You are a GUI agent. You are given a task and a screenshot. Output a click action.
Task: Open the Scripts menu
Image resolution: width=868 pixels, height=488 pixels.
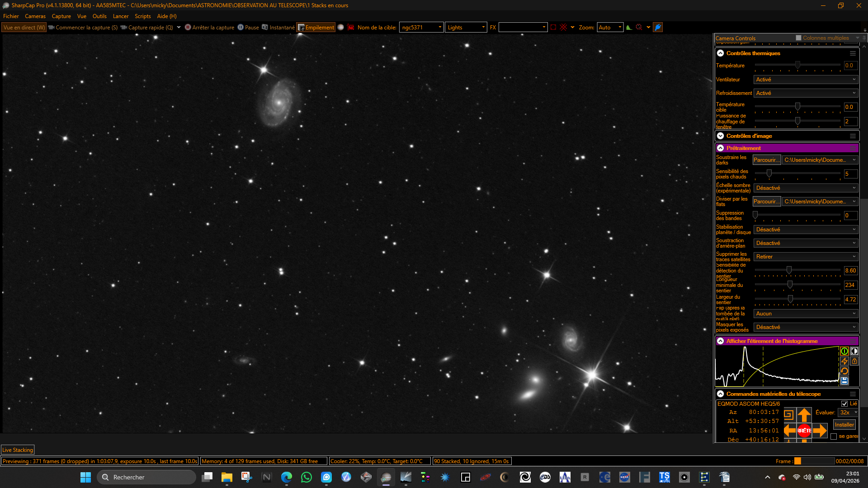[x=143, y=16]
